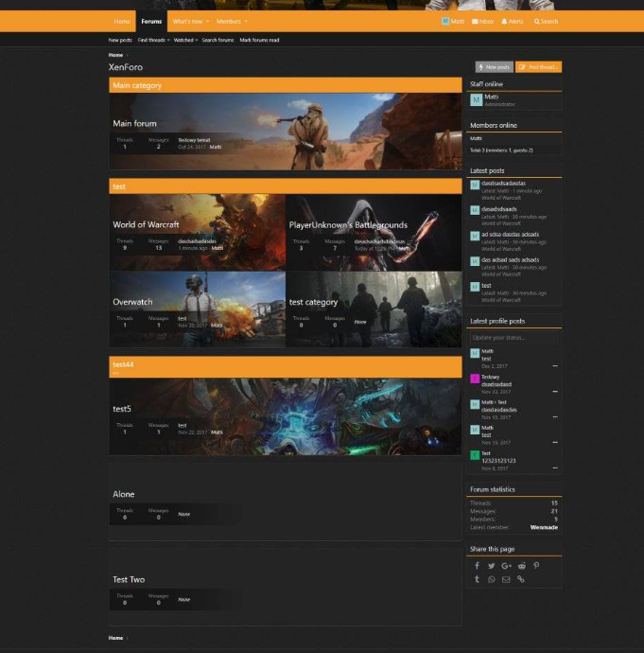
Task: Share page on Pinterest
Action: (x=536, y=566)
